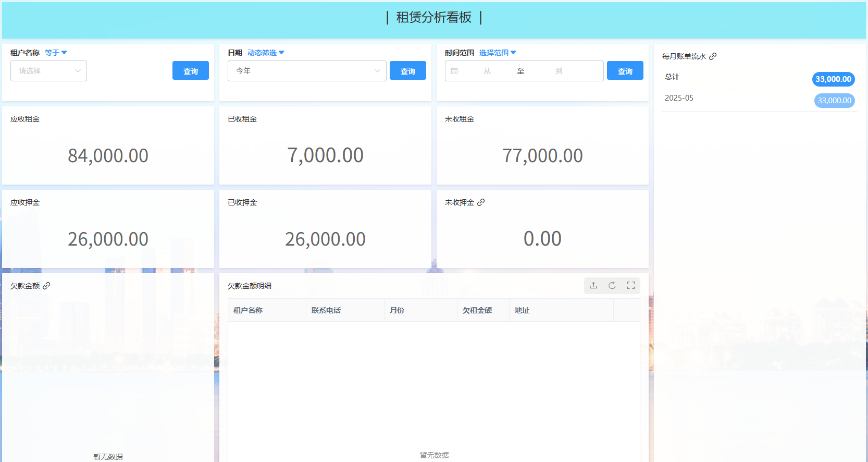Viewport: 868px width, 462px height.
Task: Open the 等于 operator dropdown
Action: [x=56, y=53]
